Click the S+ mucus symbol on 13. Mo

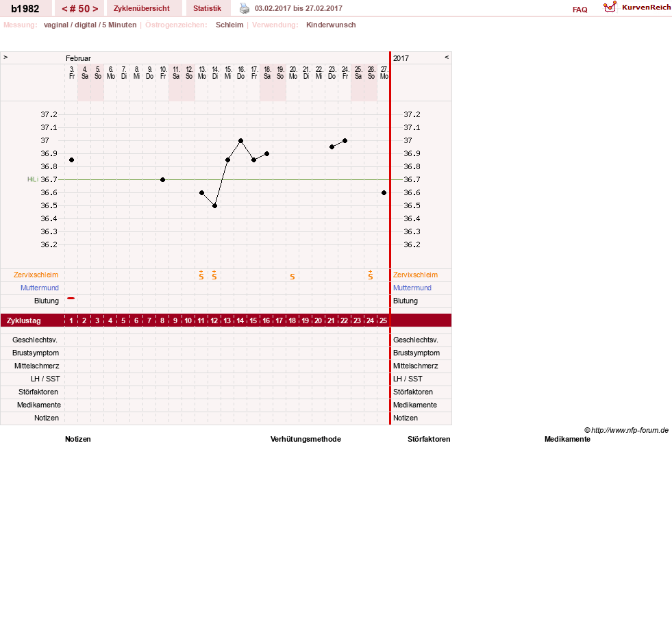point(201,275)
